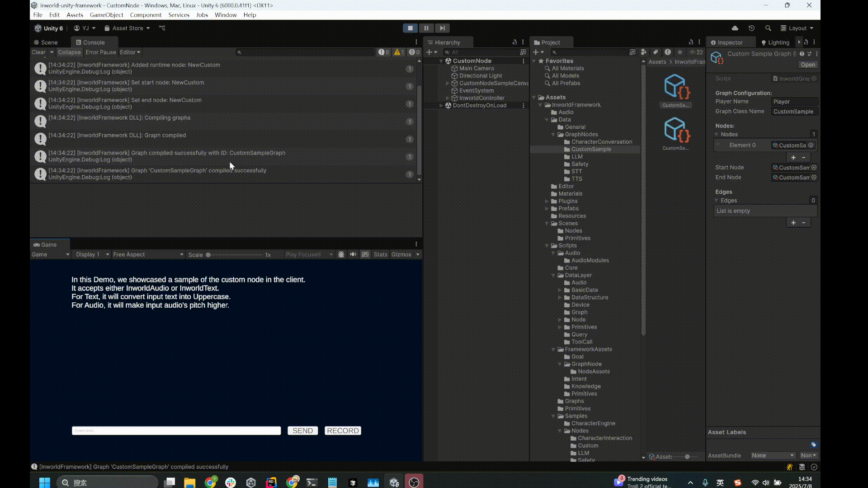Image resolution: width=868 pixels, height=488 pixels.
Task: Click the Game view debugger bug icon
Action: tap(341, 254)
